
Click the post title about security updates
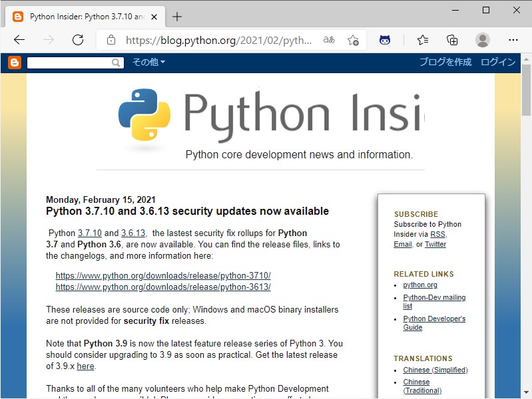(187, 211)
